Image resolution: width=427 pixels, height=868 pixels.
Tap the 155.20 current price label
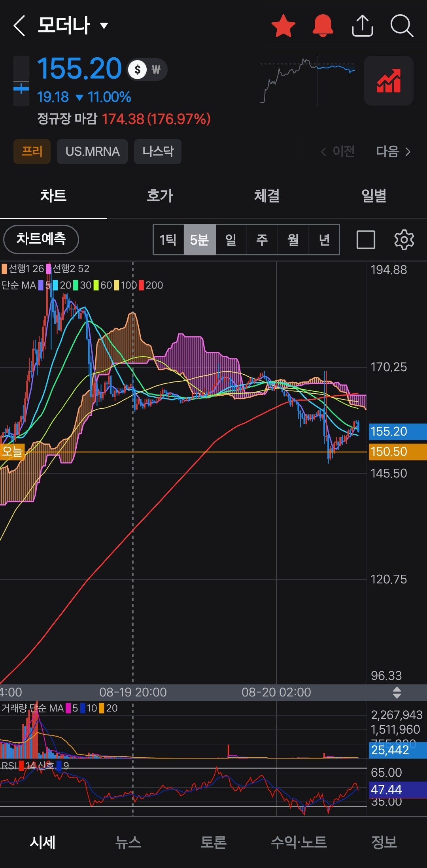tap(398, 431)
